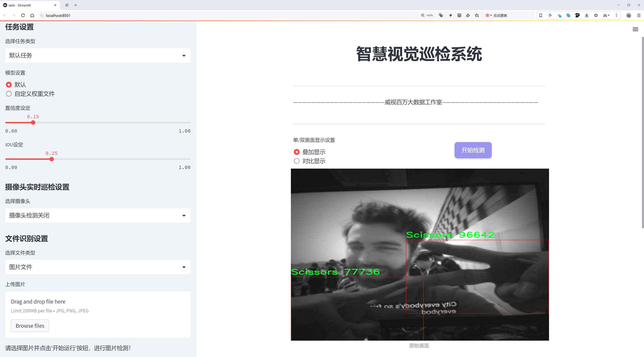
Task: Open the scissors screenshot tool dropdown
Action: pos(606,15)
